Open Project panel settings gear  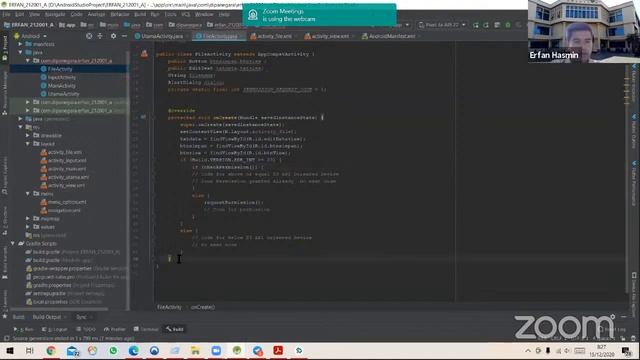tap(113, 36)
